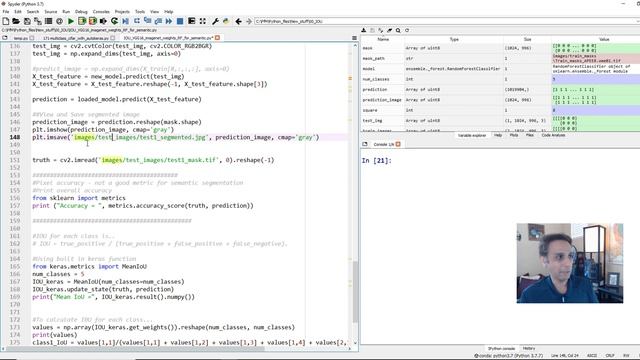Viewport: 640px width, 360px height.
Task: Open the email @ symbol toolbar icon
Action: tap(60, 21)
